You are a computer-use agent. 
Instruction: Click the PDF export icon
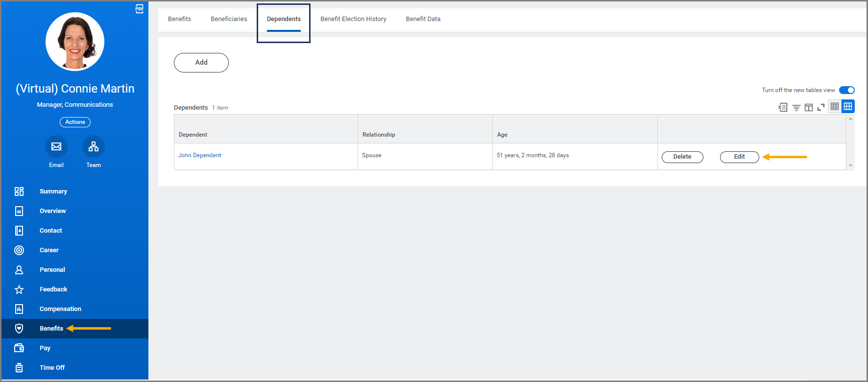pos(140,9)
